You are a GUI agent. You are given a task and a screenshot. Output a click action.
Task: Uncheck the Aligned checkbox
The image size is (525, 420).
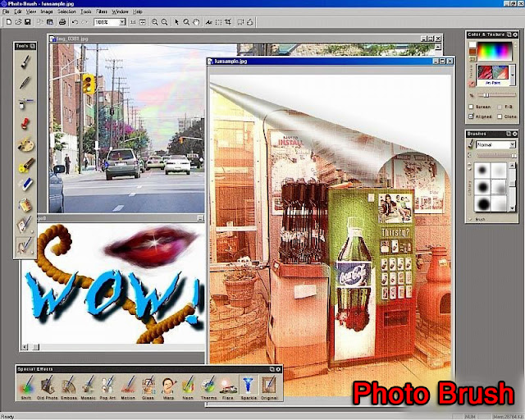point(471,116)
